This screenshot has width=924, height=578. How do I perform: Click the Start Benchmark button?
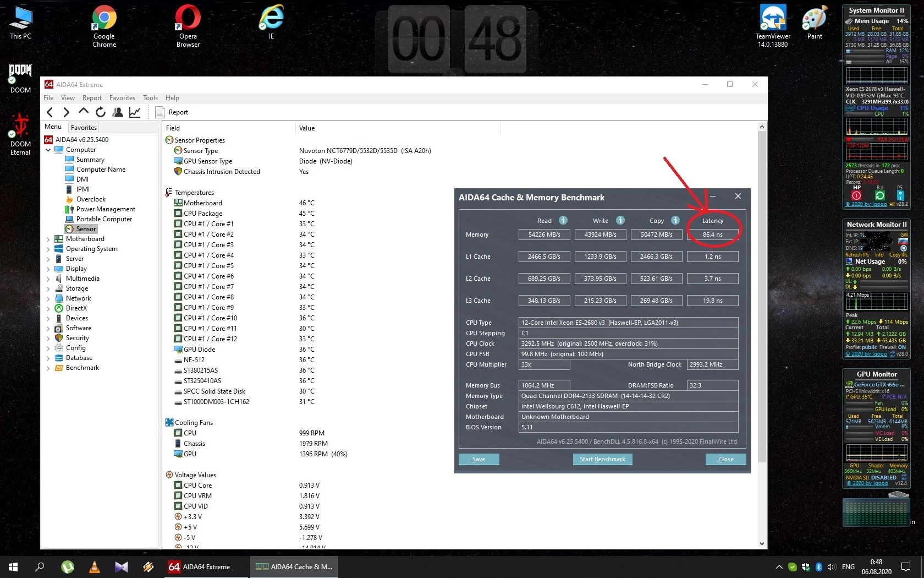pos(602,459)
